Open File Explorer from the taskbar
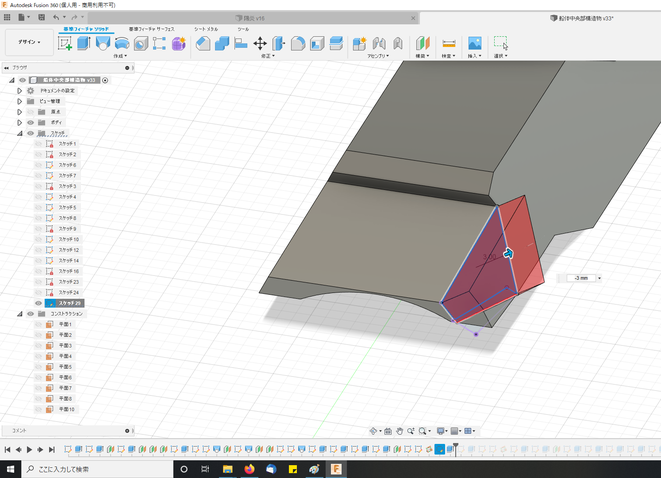The width and height of the screenshot is (661, 478). pos(228,469)
